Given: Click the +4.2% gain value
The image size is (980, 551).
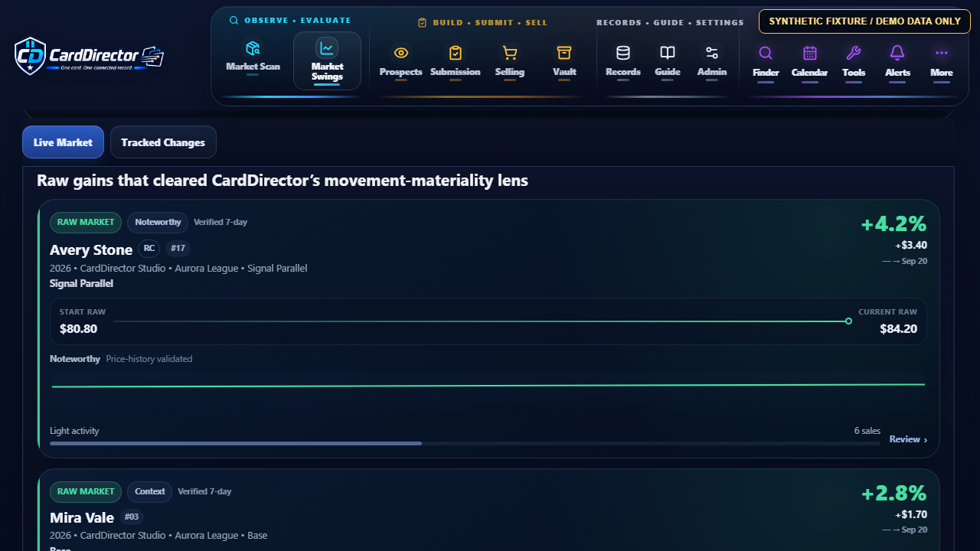Looking at the screenshot, I should (893, 224).
